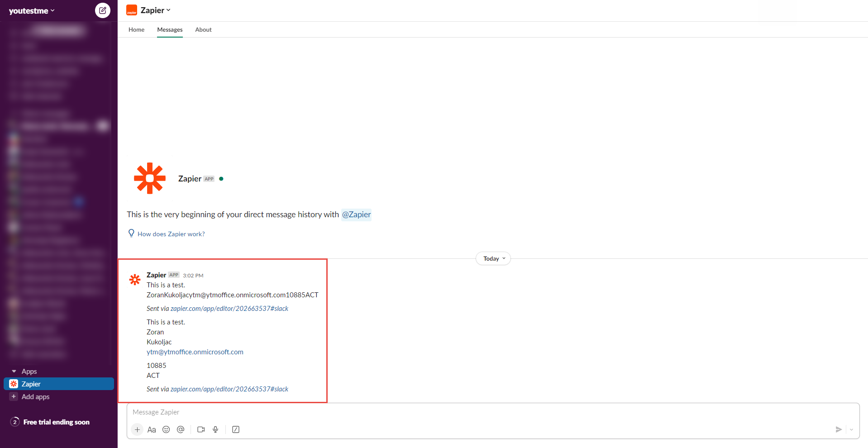Select Zapier in the sidebar Apps list
The image size is (868, 448).
[59, 384]
